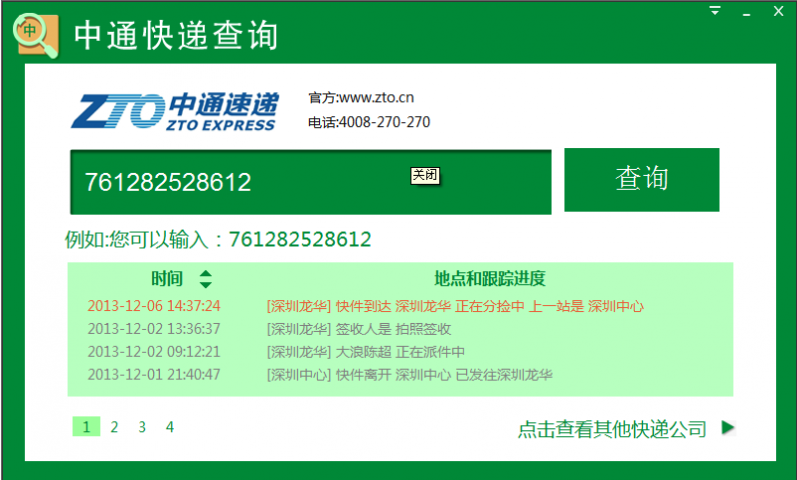Image resolution: width=797 pixels, height=480 pixels.
Task: Go to results page 1
Action: click(86, 427)
